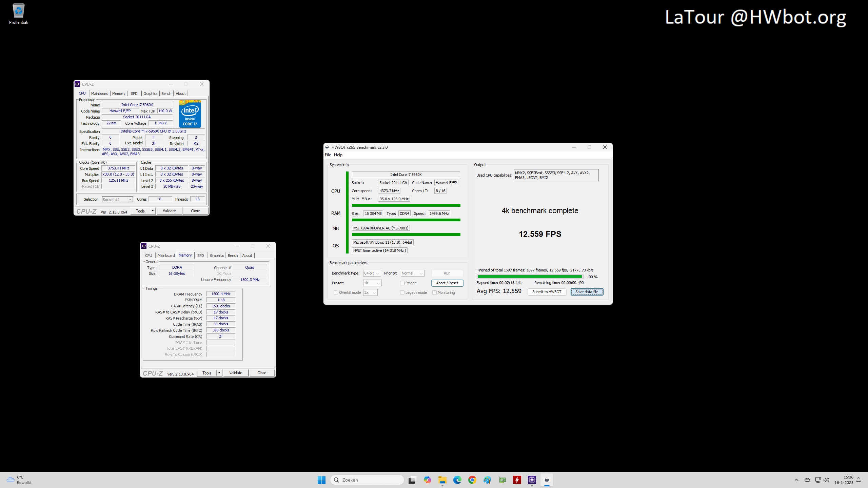Viewport: 868px width, 488px height.
Task: Click the DRAM Frequency 1500.4 MHz value
Action: pyautogui.click(x=221, y=294)
